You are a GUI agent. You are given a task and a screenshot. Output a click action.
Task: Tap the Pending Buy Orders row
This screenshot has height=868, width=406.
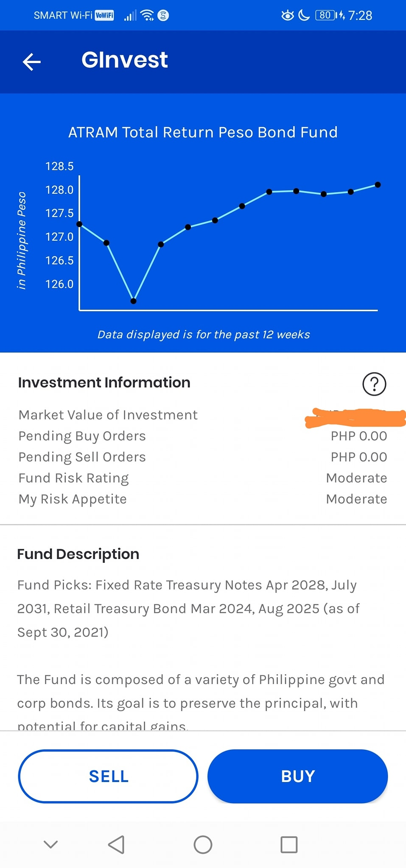click(x=203, y=436)
